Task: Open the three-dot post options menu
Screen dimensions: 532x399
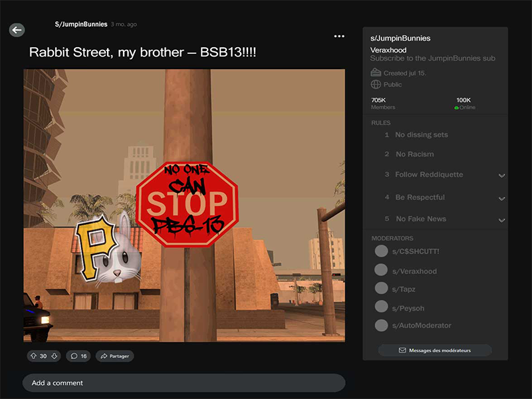Action: [x=339, y=36]
